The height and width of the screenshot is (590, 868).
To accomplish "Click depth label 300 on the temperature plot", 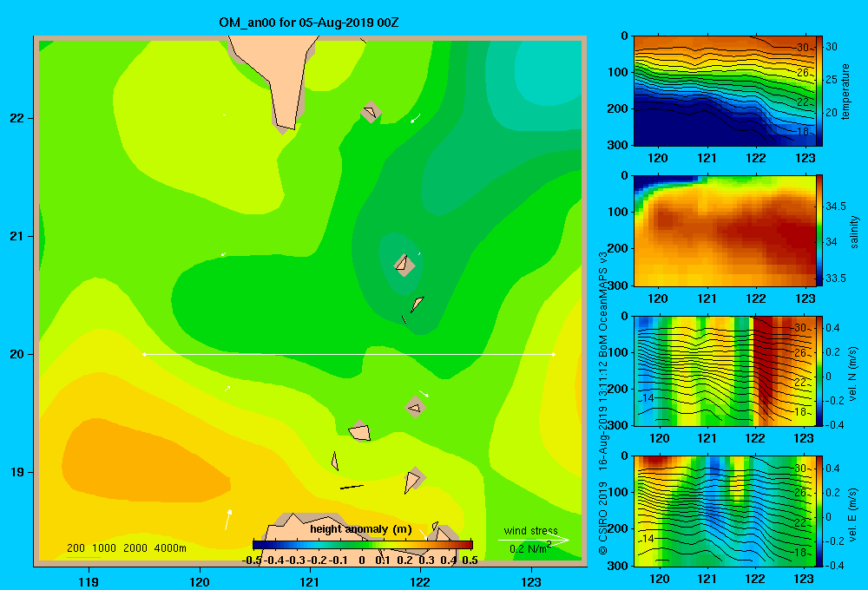I will pyautogui.click(x=618, y=145).
